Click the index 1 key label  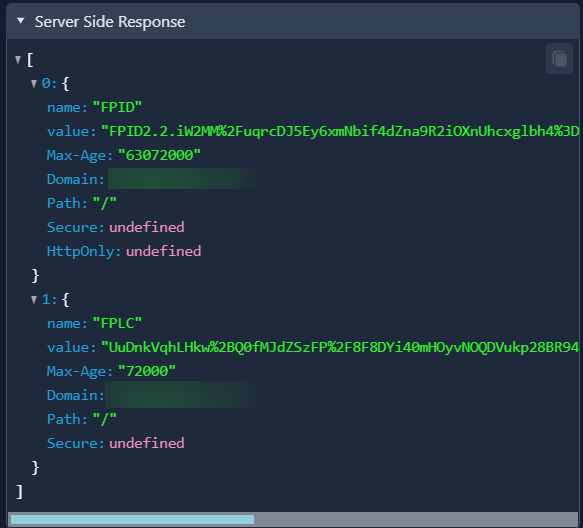49,299
